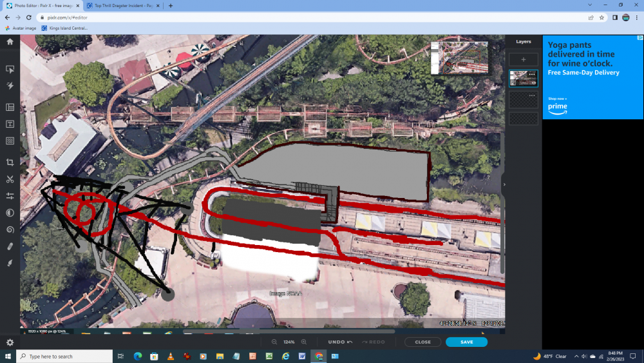Zoom out with the minus magnifier
Screen dimensions: 644x363
pos(274,342)
